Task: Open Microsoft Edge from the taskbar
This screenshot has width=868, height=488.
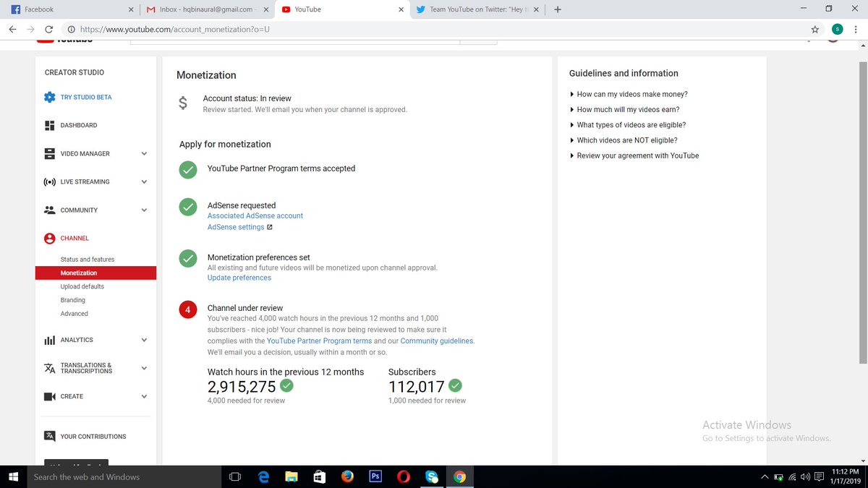Action: 264,476
